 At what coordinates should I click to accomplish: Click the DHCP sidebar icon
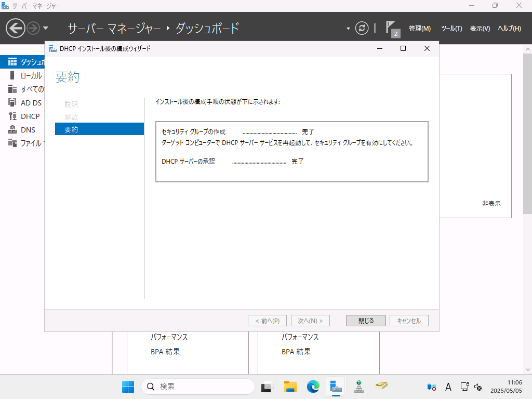pyautogui.click(x=12, y=116)
